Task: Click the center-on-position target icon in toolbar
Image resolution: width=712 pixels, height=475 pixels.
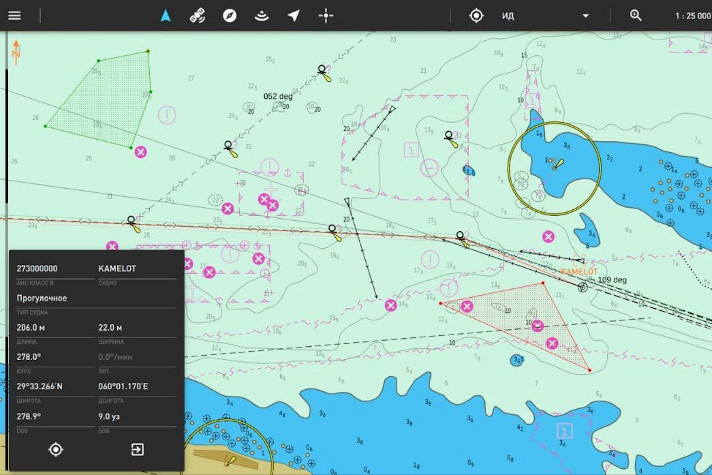Action: point(476,15)
